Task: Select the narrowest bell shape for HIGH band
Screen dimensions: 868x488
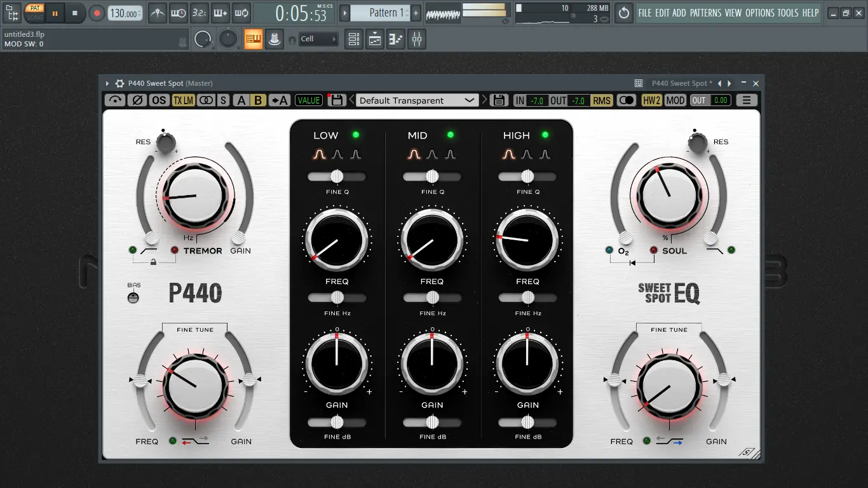Action: pyautogui.click(x=545, y=154)
